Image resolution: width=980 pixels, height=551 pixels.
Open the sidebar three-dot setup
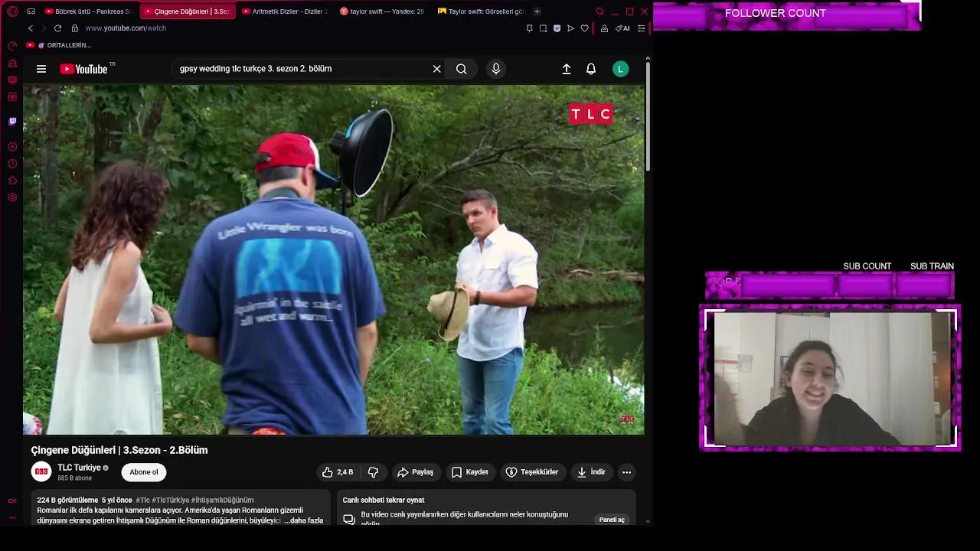pyautogui.click(x=12, y=517)
